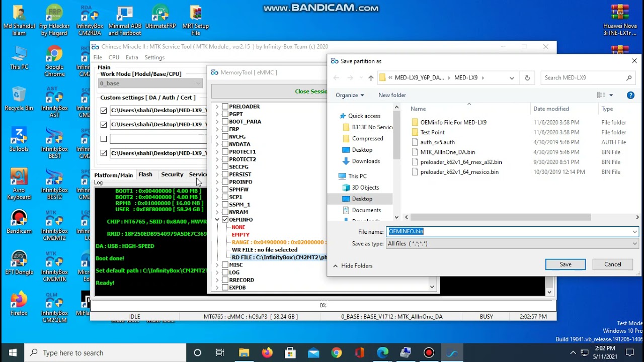Screen dimensions: 644x362
Task: Expand the LOG partition tree node
Action: 217,273
